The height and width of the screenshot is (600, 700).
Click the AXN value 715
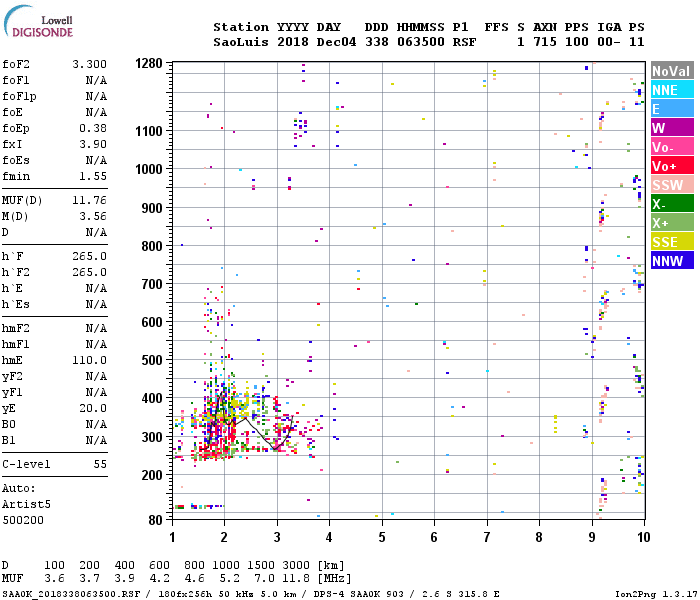click(545, 42)
